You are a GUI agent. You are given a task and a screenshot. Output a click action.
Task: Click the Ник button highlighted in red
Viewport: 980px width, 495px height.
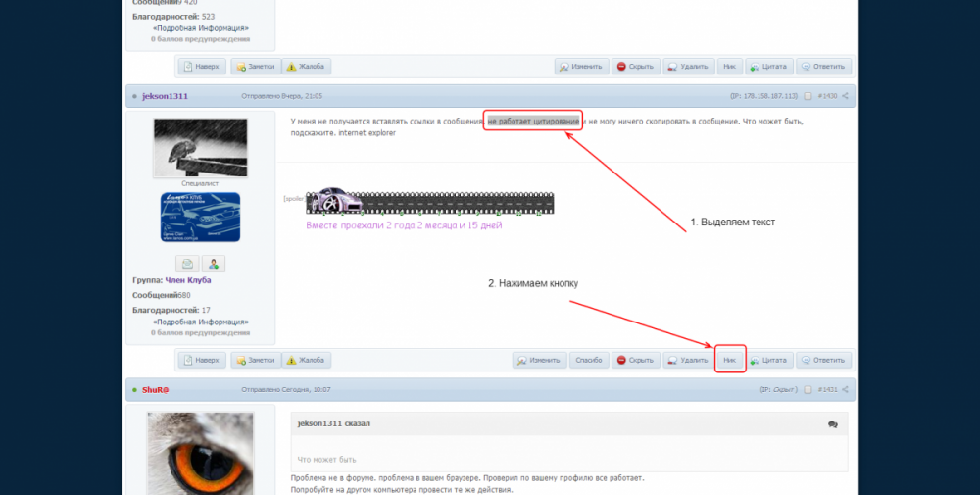point(729,360)
